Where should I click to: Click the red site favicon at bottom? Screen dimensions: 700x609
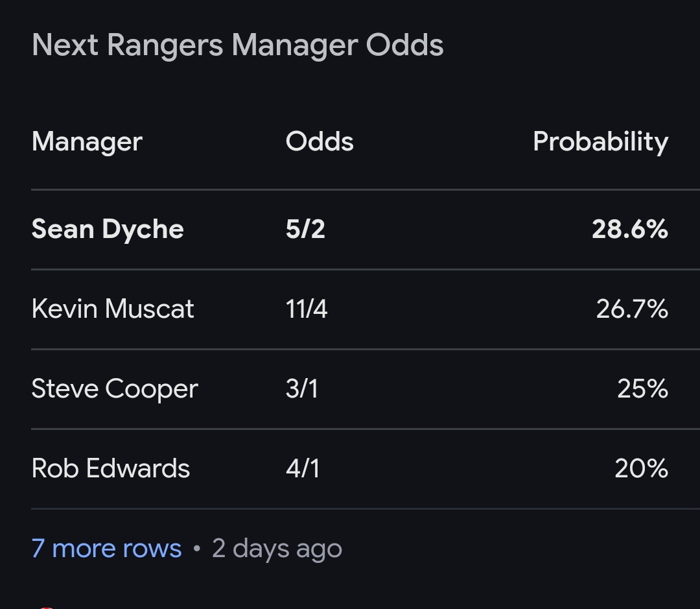(x=45, y=606)
